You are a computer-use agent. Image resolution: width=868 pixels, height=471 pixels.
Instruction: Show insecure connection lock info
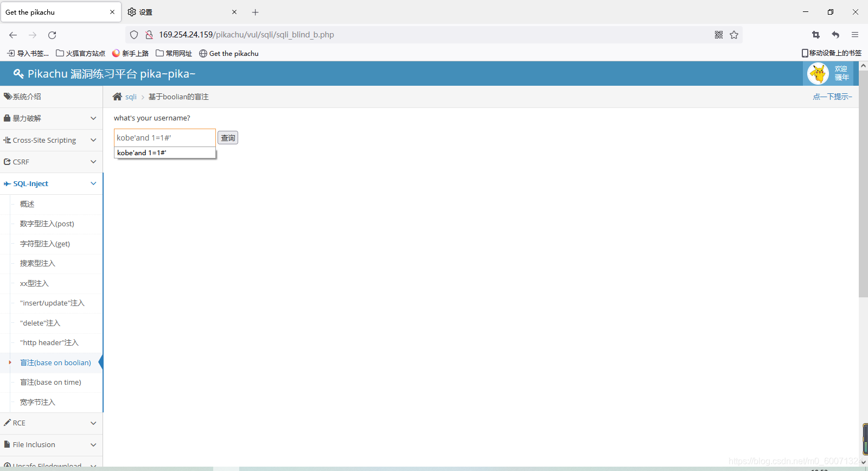[149, 35]
